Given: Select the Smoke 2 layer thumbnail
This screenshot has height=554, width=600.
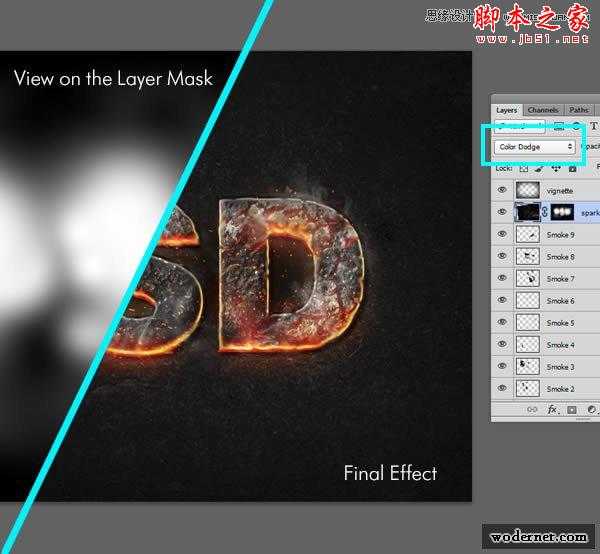Looking at the screenshot, I should (528, 388).
